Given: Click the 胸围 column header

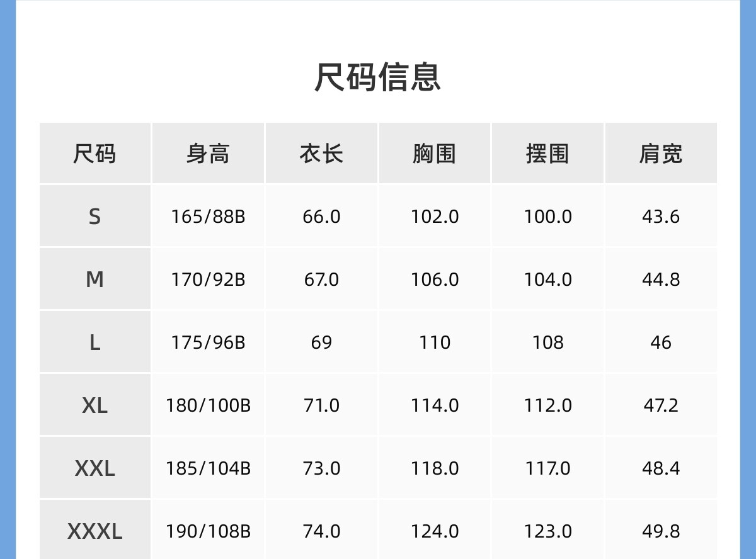Looking at the screenshot, I should [434, 154].
